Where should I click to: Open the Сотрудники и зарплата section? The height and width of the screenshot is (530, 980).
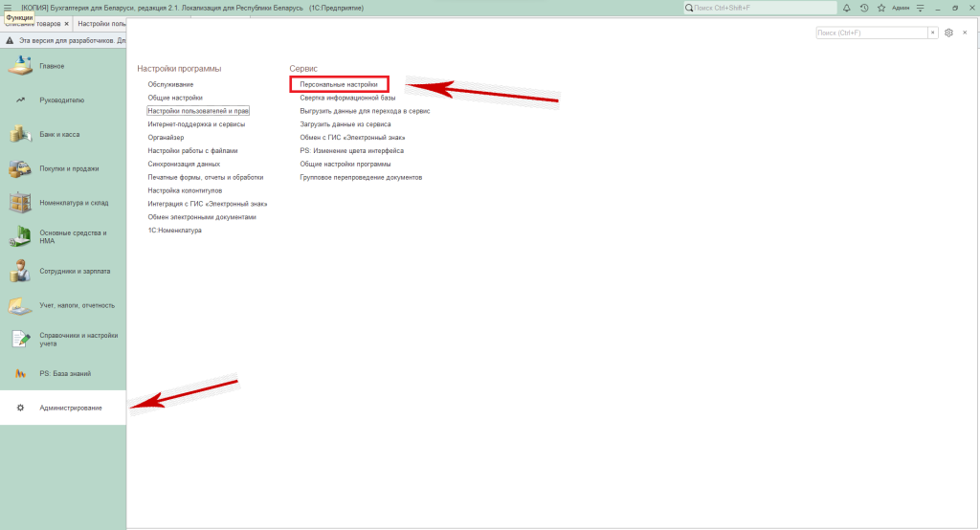click(x=75, y=272)
